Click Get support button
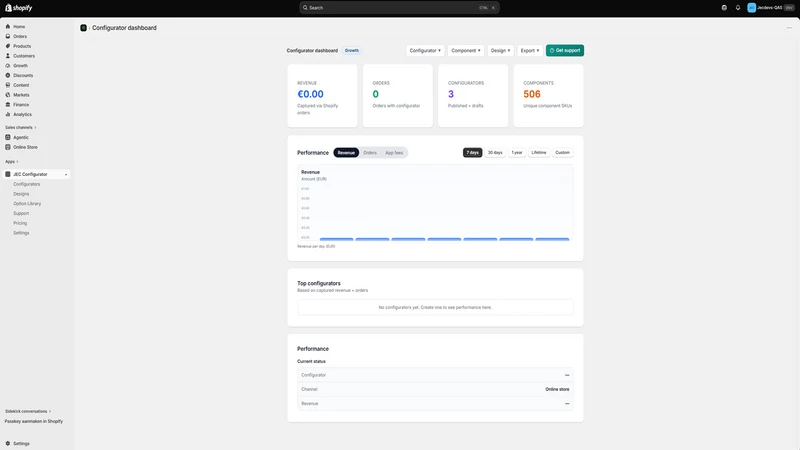The width and height of the screenshot is (800, 450). click(x=565, y=51)
